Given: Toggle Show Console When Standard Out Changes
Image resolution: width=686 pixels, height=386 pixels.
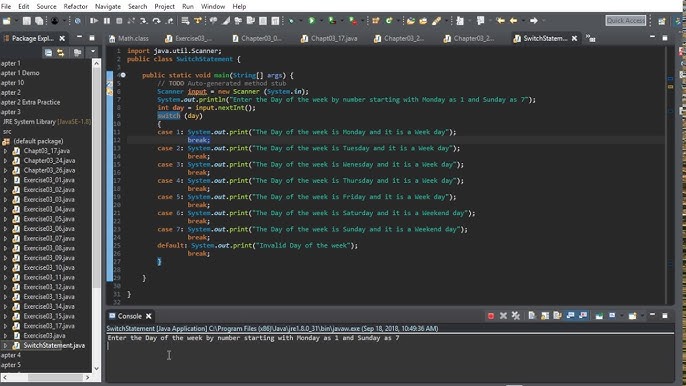Looking at the screenshot, I should tap(570, 316).
